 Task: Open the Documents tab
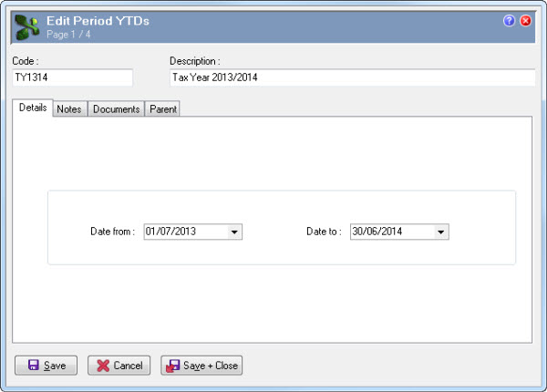(x=116, y=109)
